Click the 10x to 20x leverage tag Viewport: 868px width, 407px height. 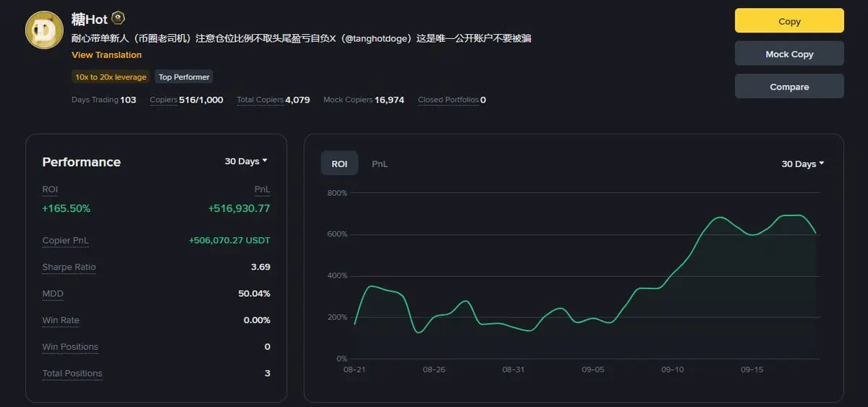tap(111, 77)
